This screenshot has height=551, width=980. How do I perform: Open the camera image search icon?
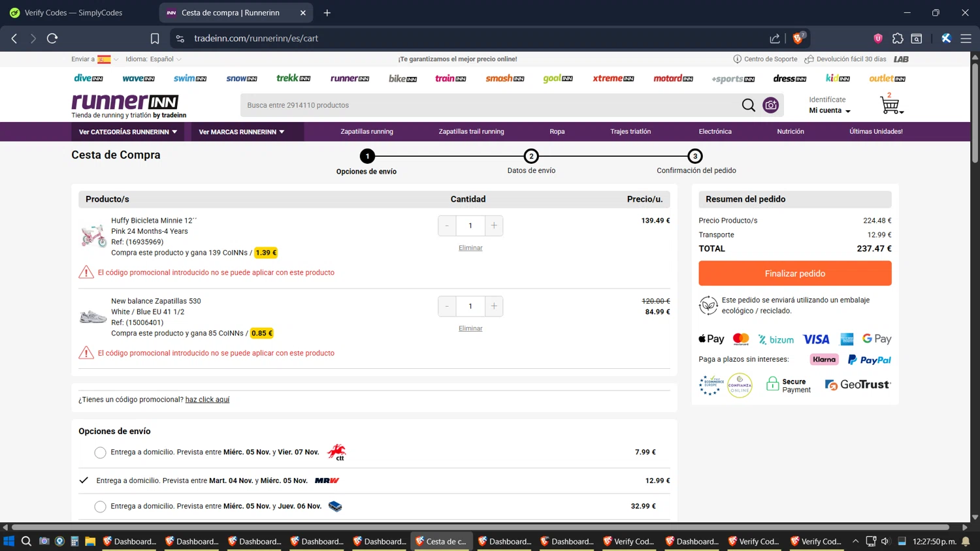point(771,105)
